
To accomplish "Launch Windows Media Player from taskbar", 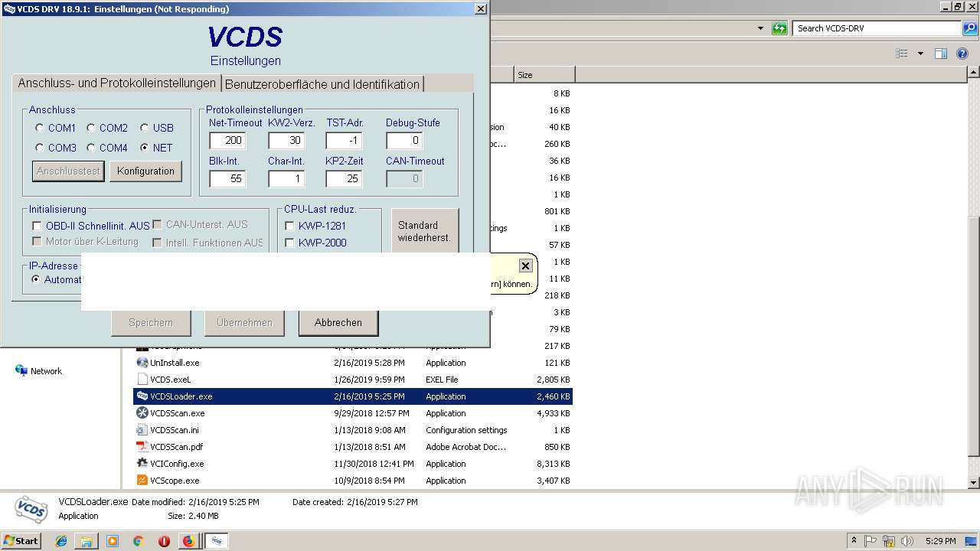I will coord(113,541).
